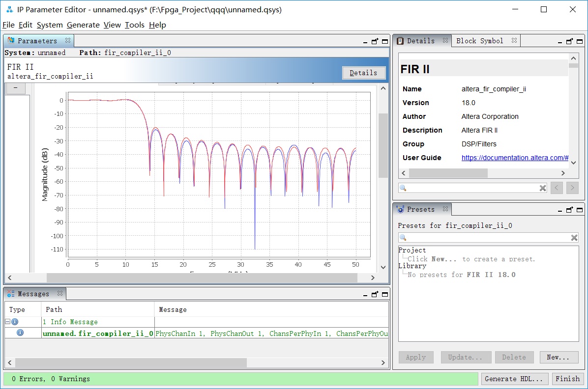Detach the Presets panel into its own window

(x=570, y=210)
